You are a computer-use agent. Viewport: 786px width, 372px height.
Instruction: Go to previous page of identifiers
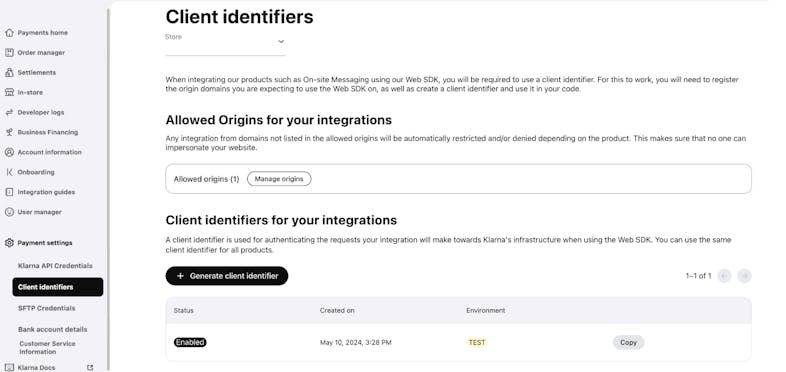(724, 276)
